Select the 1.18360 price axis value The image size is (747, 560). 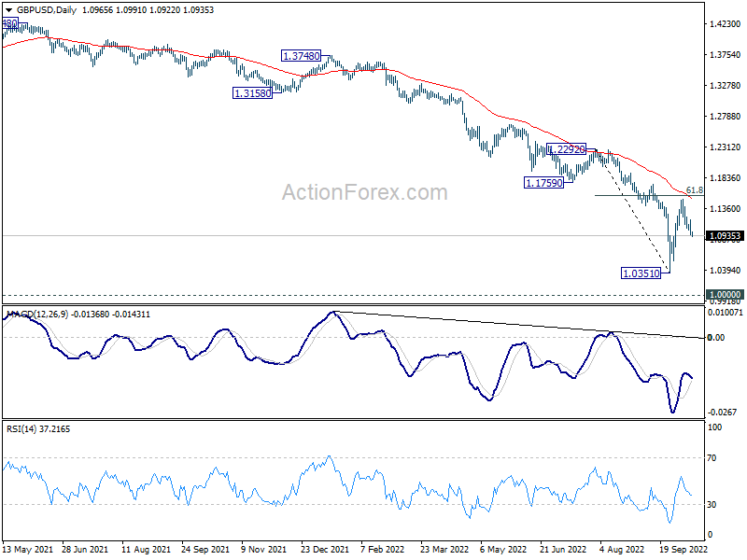726,177
